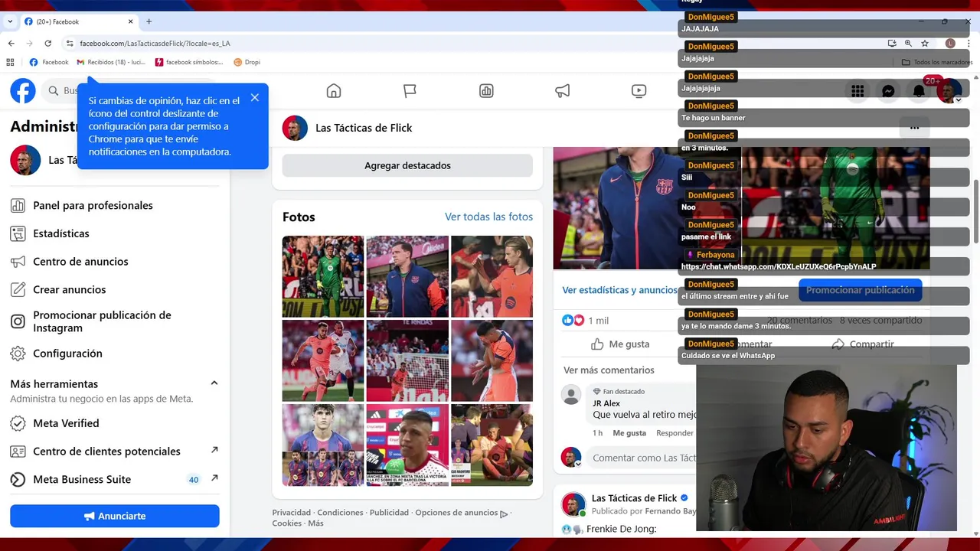Open the Professional dashboard chart icon
This screenshot has width=980, height=551.
(486, 91)
